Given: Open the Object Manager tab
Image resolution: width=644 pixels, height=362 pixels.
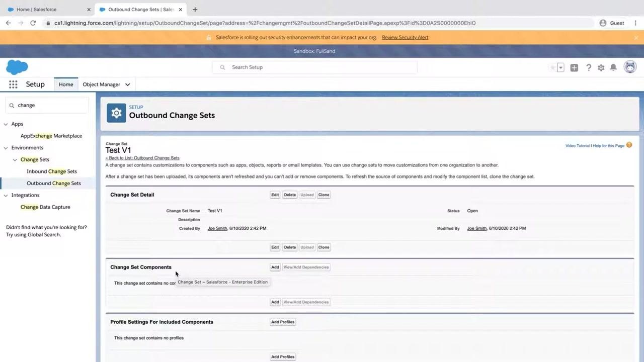Looking at the screenshot, I should click(101, 84).
